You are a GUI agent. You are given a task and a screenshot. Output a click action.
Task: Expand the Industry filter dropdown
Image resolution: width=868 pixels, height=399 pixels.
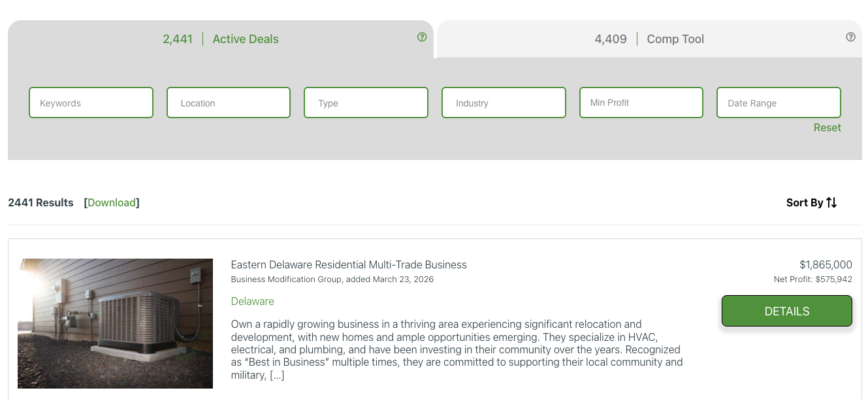(x=504, y=103)
